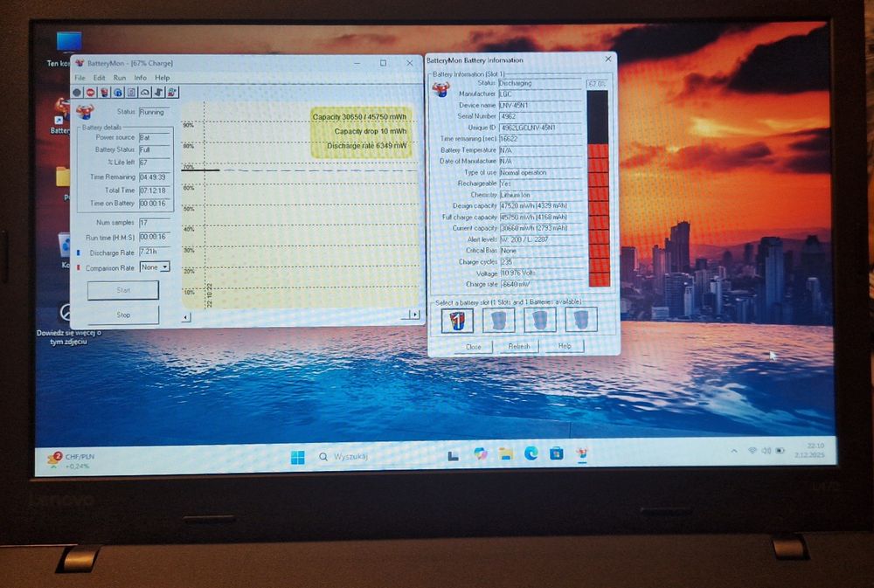
Task: Click the Design capacity value 47520 mWh
Action: click(x=541, y=205)
